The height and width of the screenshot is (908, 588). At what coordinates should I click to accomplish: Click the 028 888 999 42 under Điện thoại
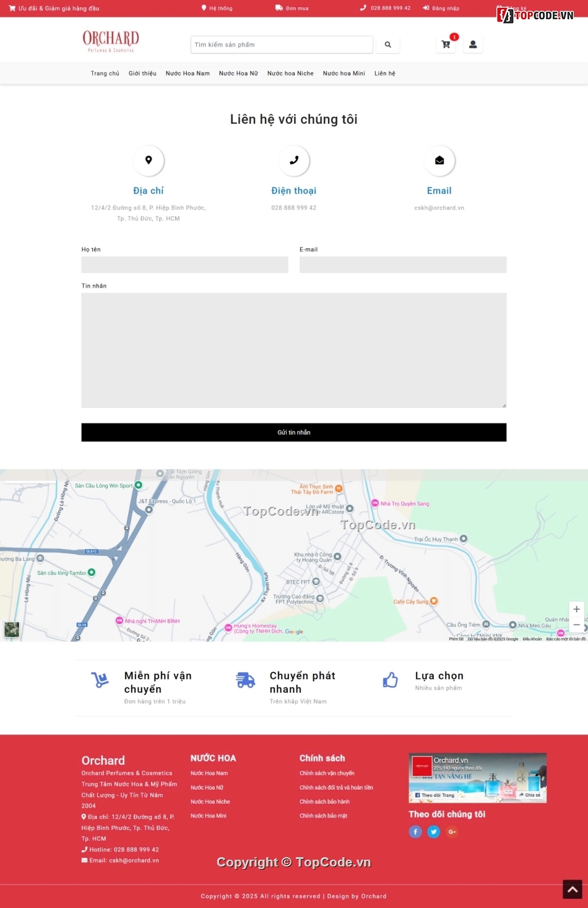(x=294, y=208)
